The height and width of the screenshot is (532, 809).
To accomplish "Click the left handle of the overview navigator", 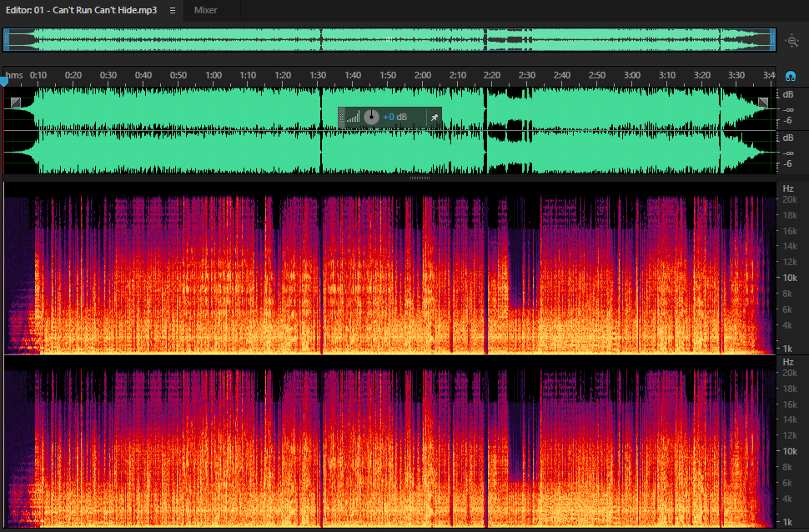I will click(6, 40).
